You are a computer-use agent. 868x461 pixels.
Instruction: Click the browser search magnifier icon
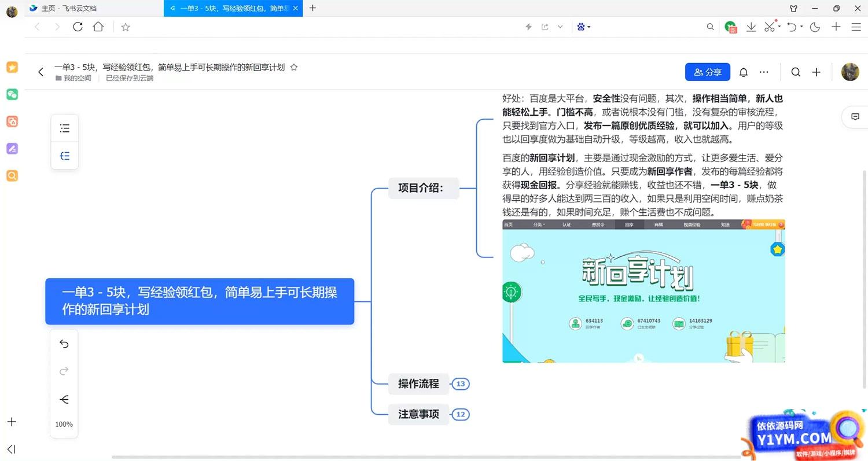coord(710,27)
